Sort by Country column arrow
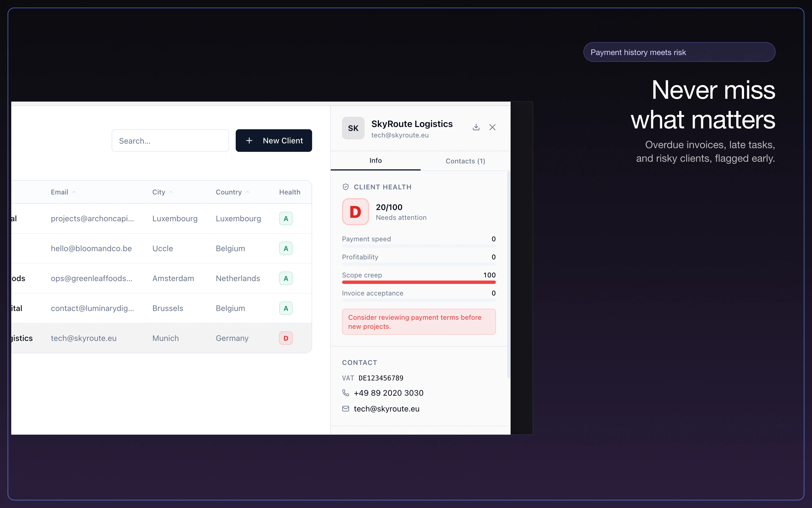The image size is (812, 508). click(248, 192)
